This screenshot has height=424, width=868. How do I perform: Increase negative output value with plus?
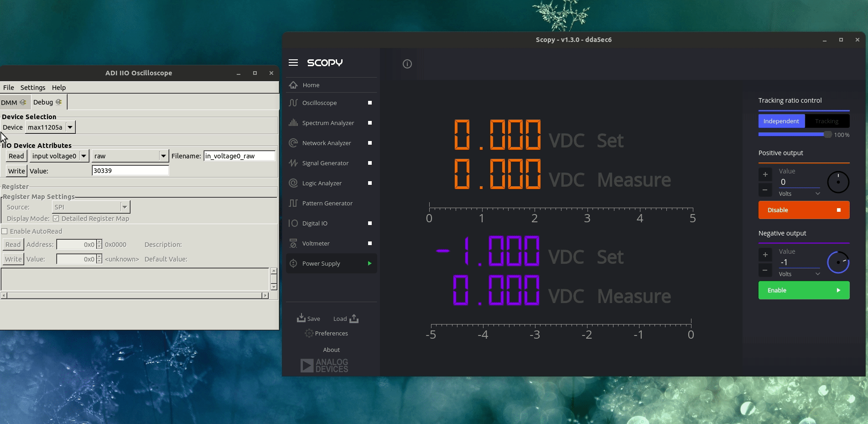765,255
